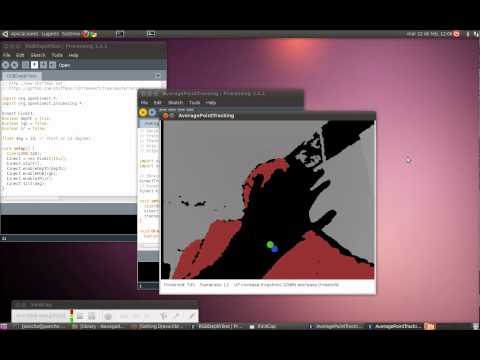The height and width of the screenshot is (360, 480).
Task: Click Stop button in RGBDepthTest Processing window
Action: (15, 65)
